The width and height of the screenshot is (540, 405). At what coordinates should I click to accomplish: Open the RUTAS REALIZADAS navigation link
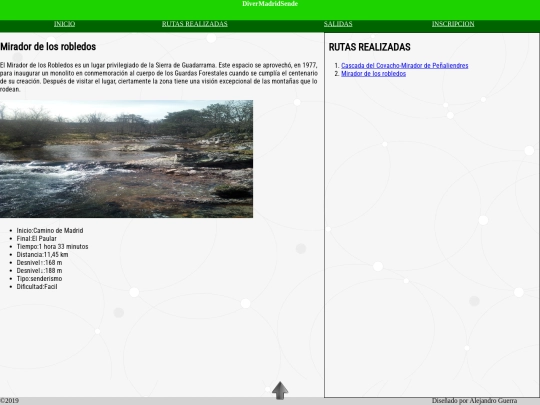point(195,24)
